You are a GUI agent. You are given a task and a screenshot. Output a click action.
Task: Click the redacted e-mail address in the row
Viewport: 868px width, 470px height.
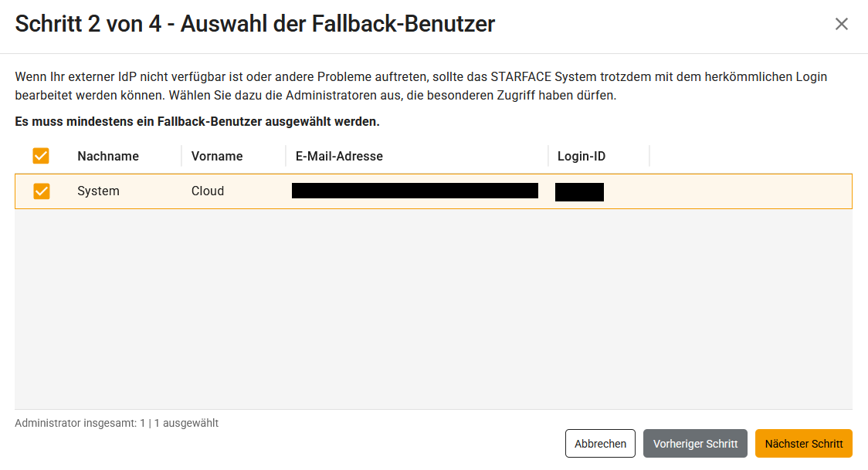415,191
